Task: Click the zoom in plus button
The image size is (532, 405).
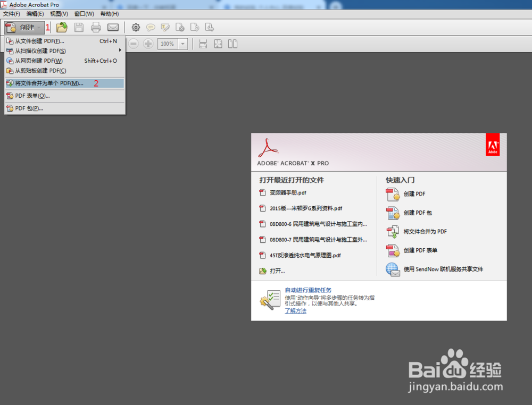Action: pos(148,44)
